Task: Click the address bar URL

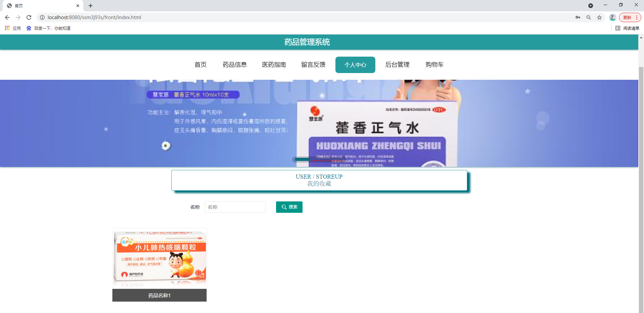Action: click(x=94, y=17)
